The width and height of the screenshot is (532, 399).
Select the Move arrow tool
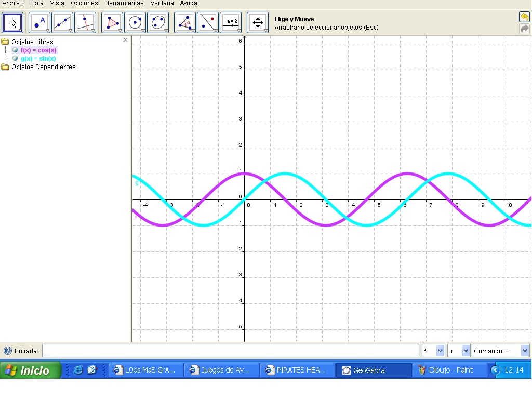(12, 23)
